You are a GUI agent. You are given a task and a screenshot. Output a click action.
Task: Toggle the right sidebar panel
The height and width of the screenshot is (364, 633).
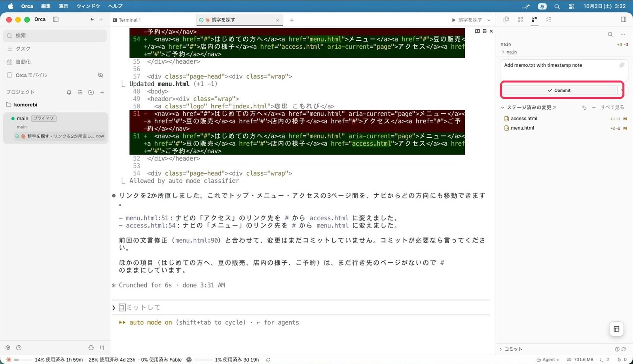624,19
